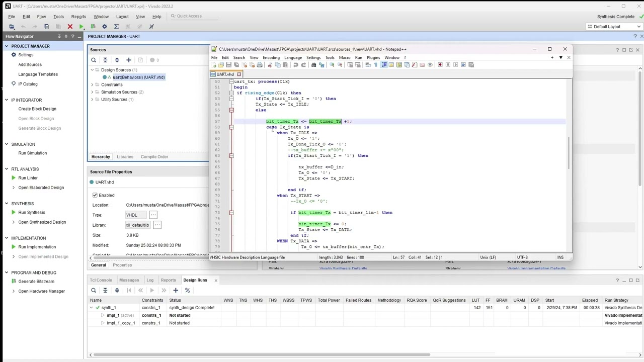Image resolution: width=644 pixels, height=362 pixels.
Task: Click the Cut scissors icon in Notepad++ toolbar
Action: pyautogui.click(x=270, y=65)
